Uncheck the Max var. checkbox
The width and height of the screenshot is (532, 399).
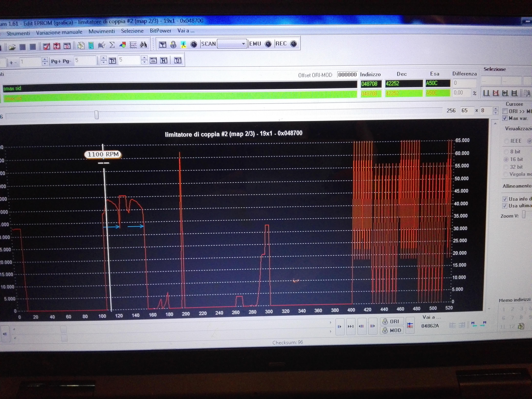(x=505, y=118)
